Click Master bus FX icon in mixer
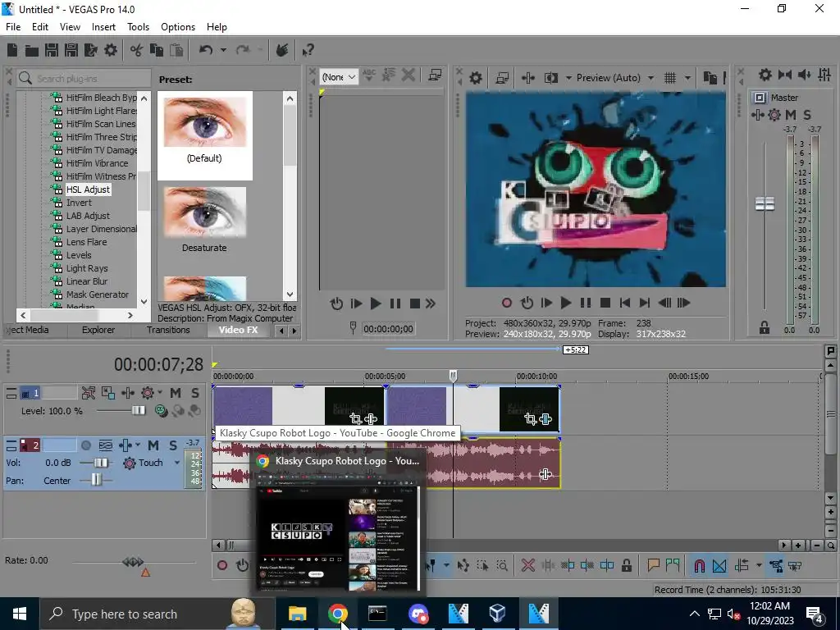 pyautogui.click(x=757, y=115)
